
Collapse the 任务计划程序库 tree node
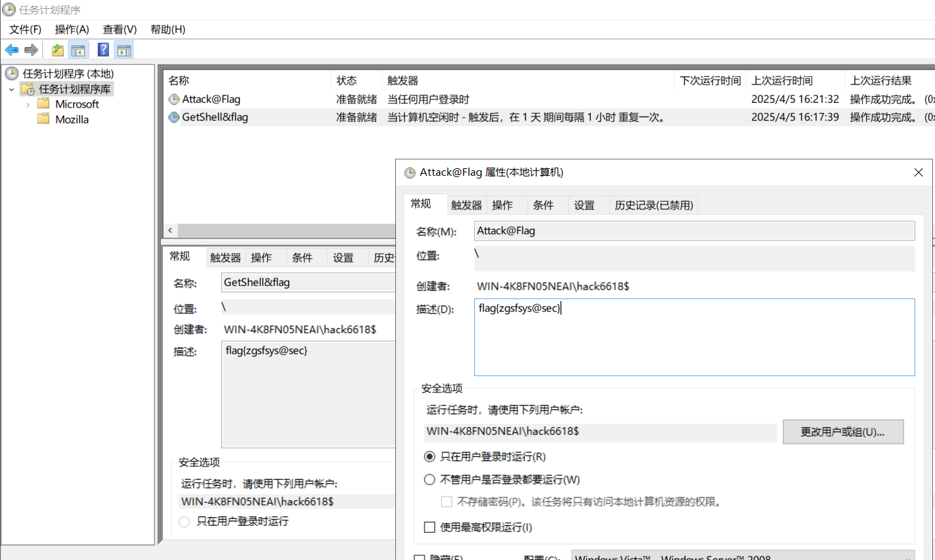pos(12,89)
